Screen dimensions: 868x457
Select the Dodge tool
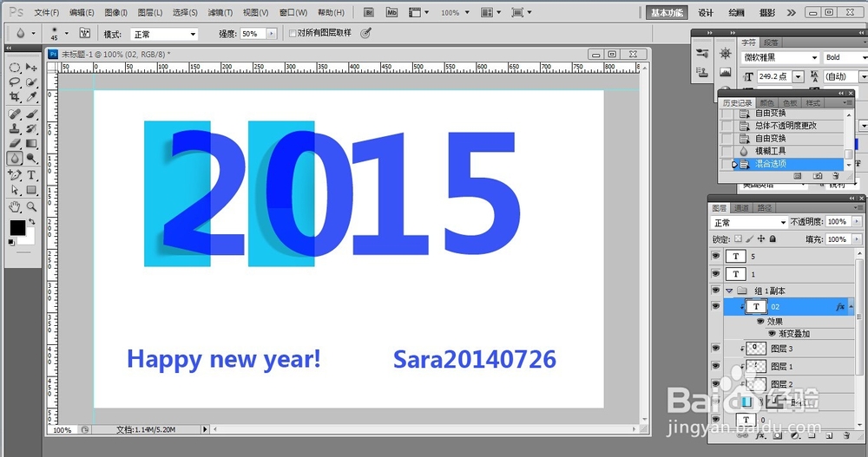pyautogui.click(x=31, y=158)
